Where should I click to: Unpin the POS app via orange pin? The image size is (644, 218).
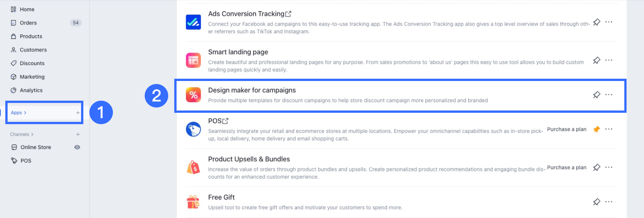(597, 129)
